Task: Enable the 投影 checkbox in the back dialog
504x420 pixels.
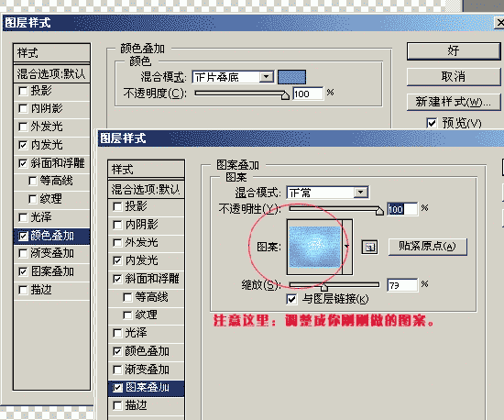Action: click(23, 91)
